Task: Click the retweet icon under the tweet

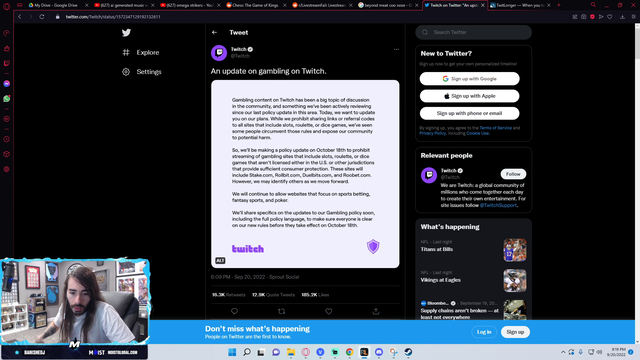Action: 282,311
